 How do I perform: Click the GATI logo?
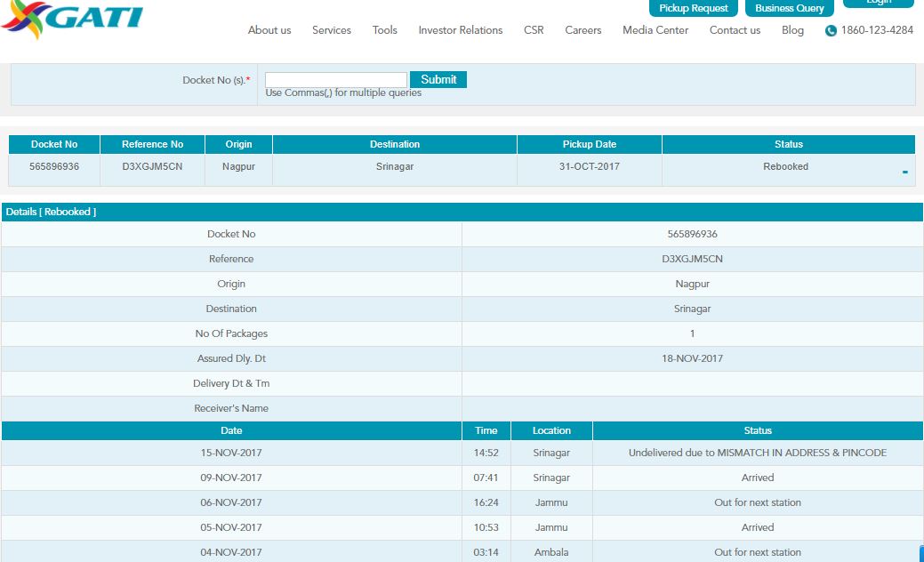click(x=71, y=20)
